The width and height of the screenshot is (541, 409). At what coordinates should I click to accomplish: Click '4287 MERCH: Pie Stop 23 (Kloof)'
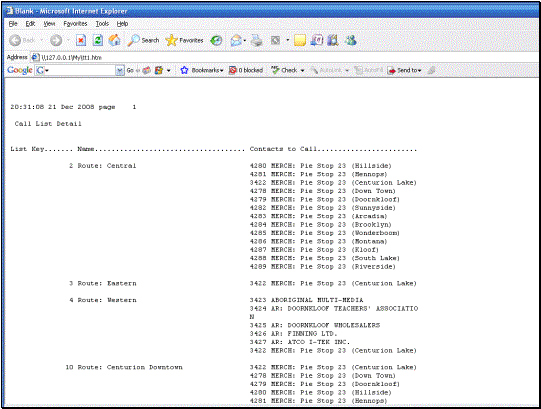(314, 250)
